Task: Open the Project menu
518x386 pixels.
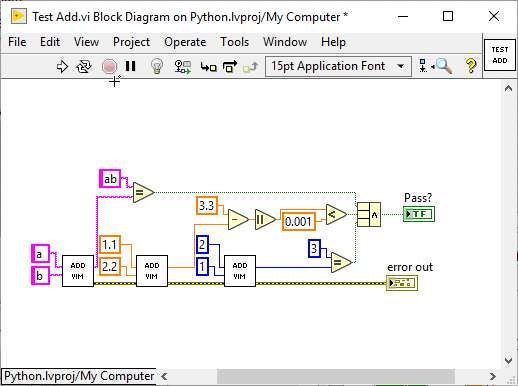Action: coord(131,42)
